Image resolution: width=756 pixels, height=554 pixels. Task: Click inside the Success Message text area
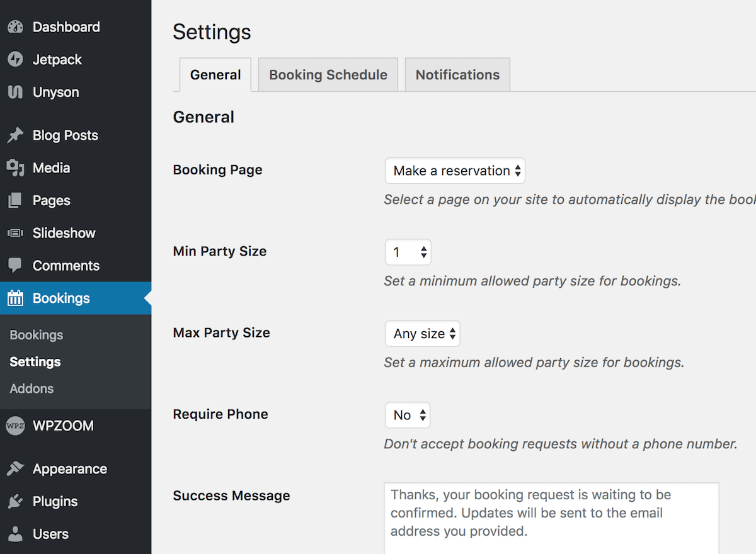coord(551,518)
